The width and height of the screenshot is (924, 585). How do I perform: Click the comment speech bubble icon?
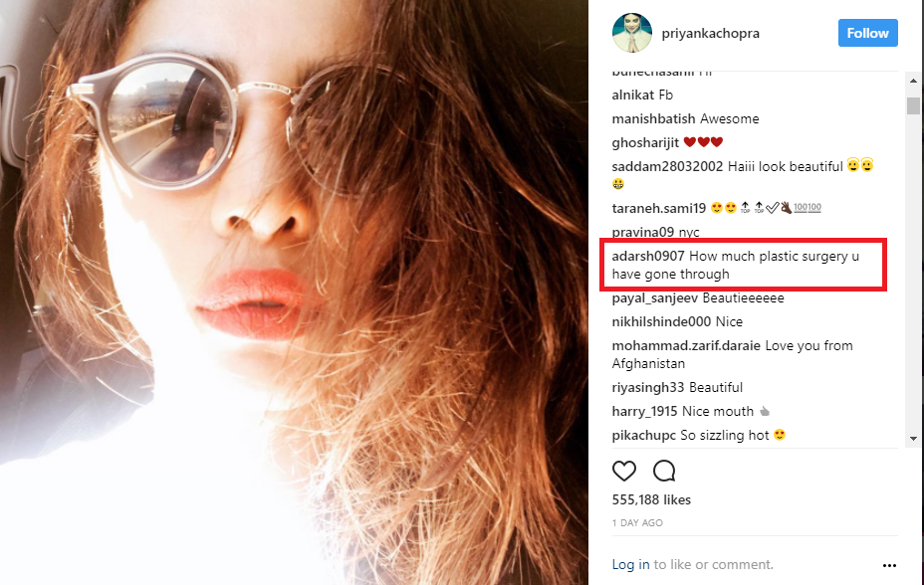[664, 471]
